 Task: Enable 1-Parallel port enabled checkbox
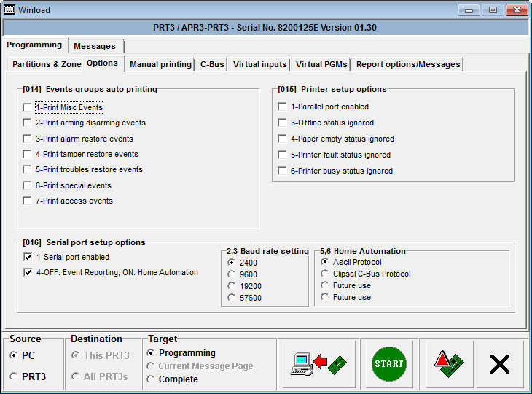283,107
